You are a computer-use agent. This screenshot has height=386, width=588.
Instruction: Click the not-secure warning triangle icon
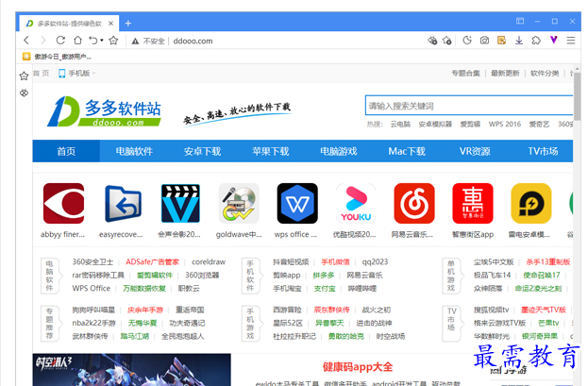click(135, 41)
